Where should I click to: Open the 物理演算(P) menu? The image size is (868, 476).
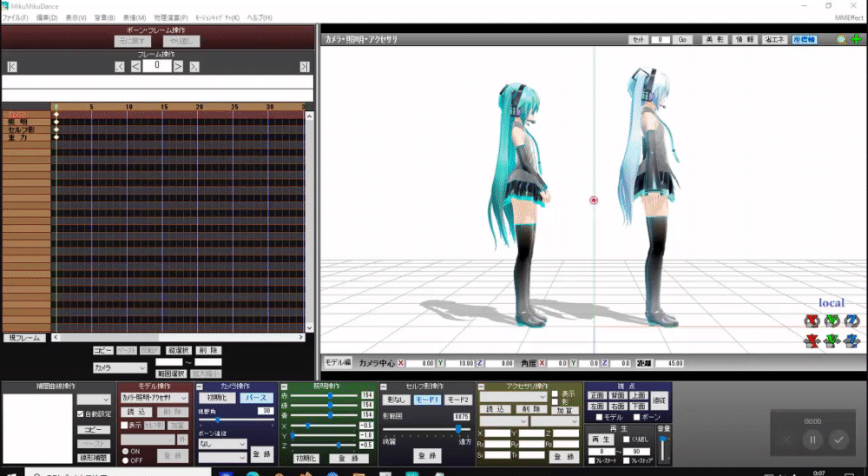coord(171,17)
